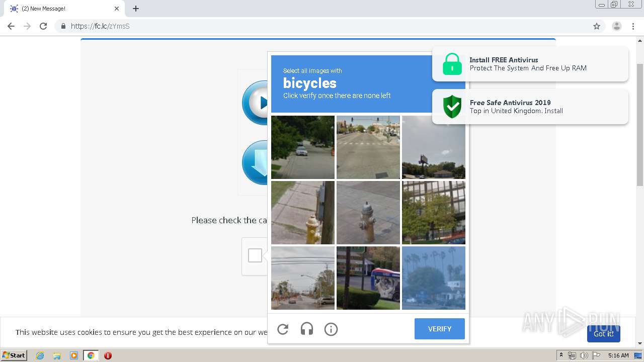This screenshot has width=644, height=362.
Task: Open the Chrome three-dot menu
Action: coord(633,26)
